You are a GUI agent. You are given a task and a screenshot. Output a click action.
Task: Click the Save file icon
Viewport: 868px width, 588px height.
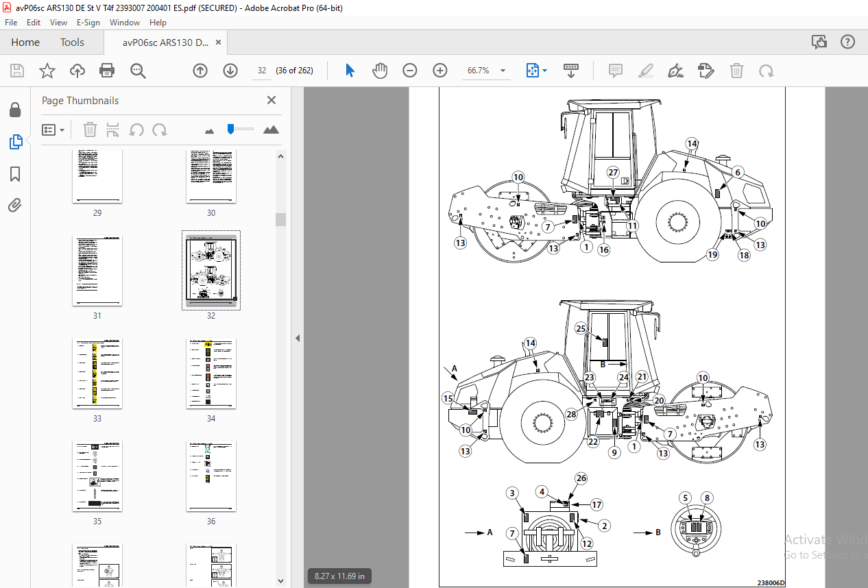(17, 71)
